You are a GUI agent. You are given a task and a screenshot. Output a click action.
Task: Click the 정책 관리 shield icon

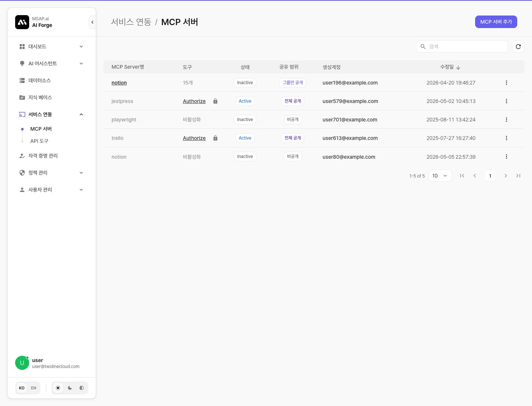tap(22, 173)
